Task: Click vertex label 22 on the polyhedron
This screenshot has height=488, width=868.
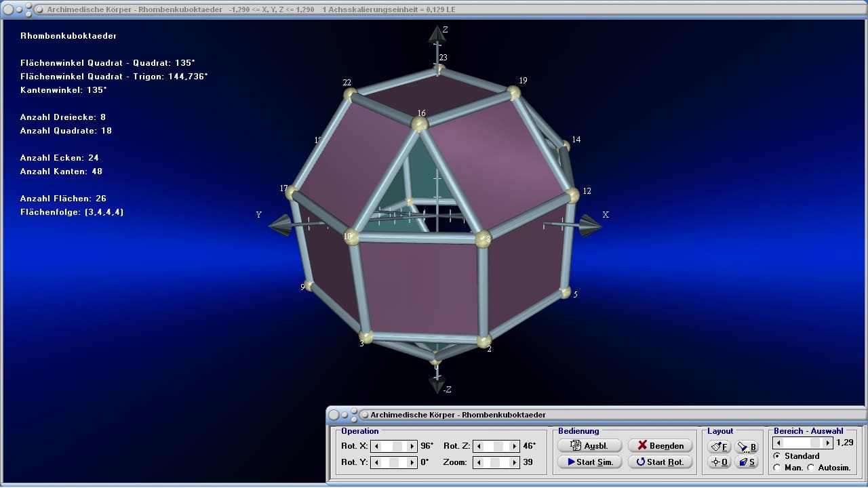Action: point(347,83)
